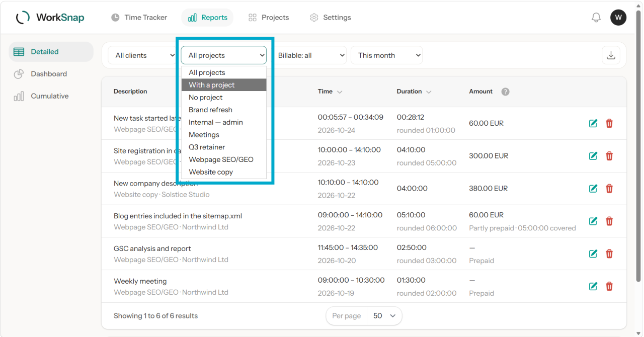The height and width of the screenshot is (337, 644).
Task: Click Partly prepaid 05:00:00 covered note
Action: (x=523, y=228)
